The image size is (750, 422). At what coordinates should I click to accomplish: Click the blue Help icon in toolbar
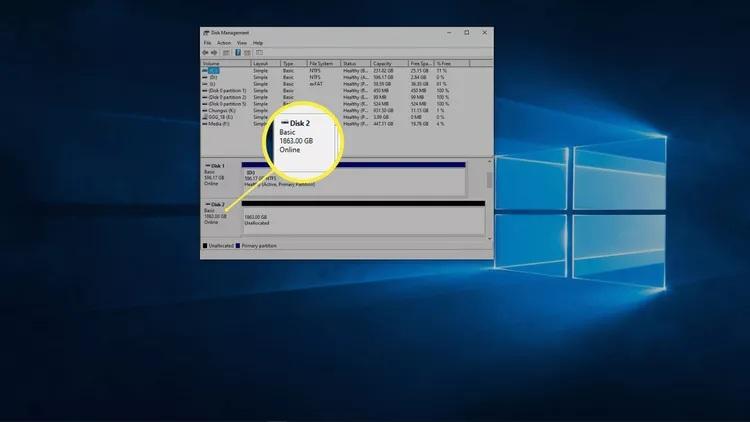pyautogui.click(x=236, y=52)
